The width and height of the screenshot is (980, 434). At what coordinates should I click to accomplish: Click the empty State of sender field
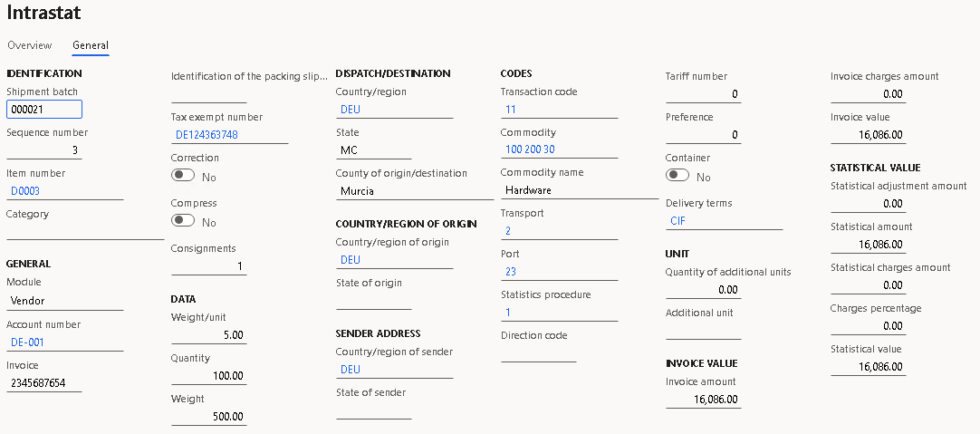coord(373,410)
